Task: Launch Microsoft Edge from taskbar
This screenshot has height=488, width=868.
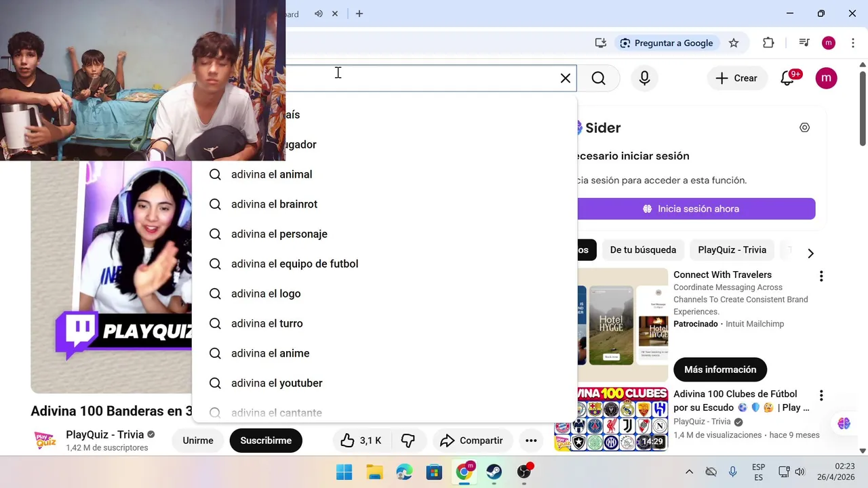Action: (x=404, y=472)
